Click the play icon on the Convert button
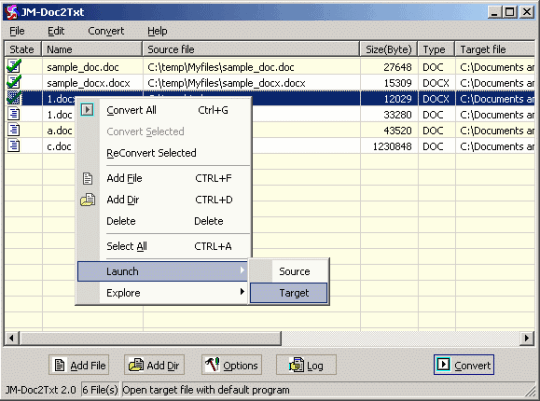This screenshot has height=401, width=540. coord(443,364)
